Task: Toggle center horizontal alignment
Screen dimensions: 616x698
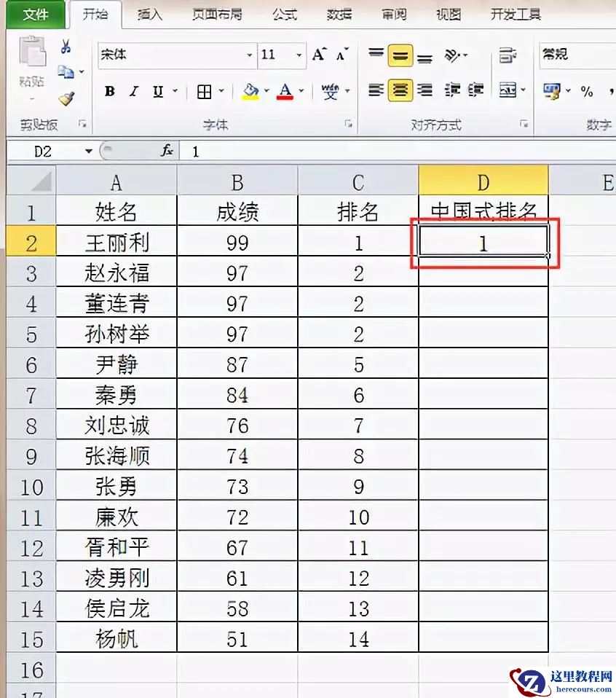Action: [x=400, y=90]
